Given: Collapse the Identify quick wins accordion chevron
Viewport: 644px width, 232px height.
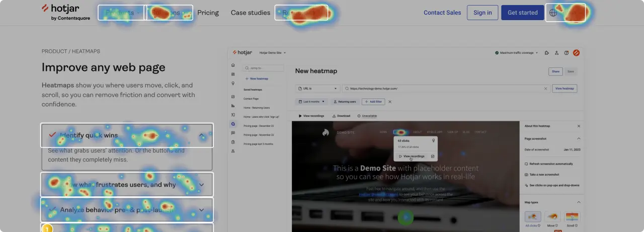Looking at the screenshot, I should [x=202, y=135].
